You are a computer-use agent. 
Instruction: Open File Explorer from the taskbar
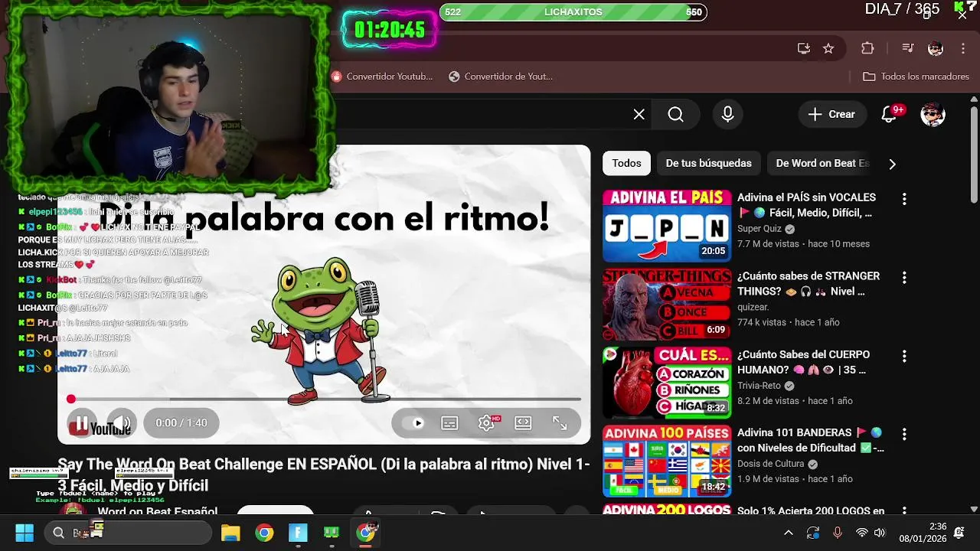(x=230, y=533)
